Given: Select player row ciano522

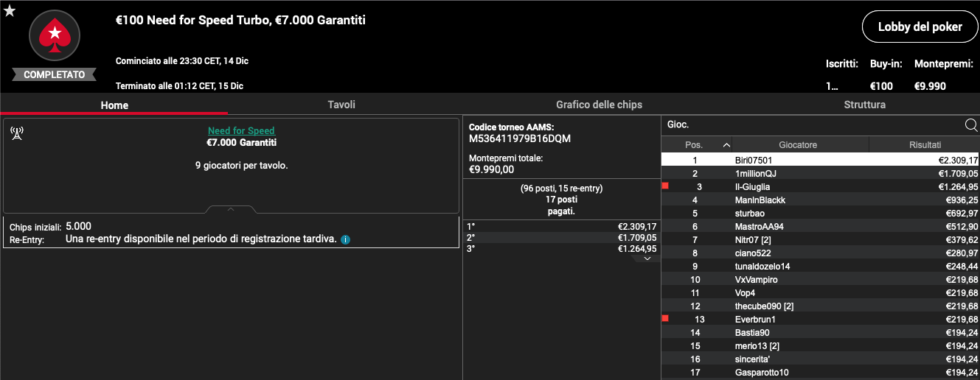Looking at the screenshot, I should pos(821,253).
